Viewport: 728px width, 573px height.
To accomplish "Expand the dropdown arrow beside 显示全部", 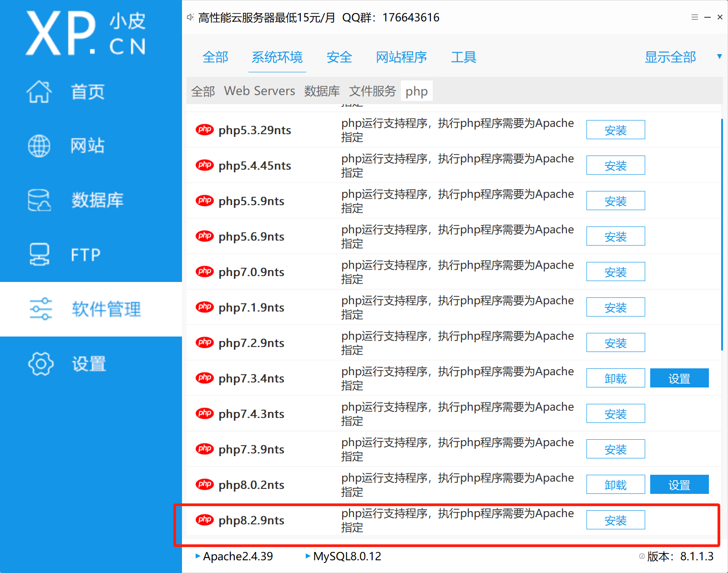I will click(719, 56).
